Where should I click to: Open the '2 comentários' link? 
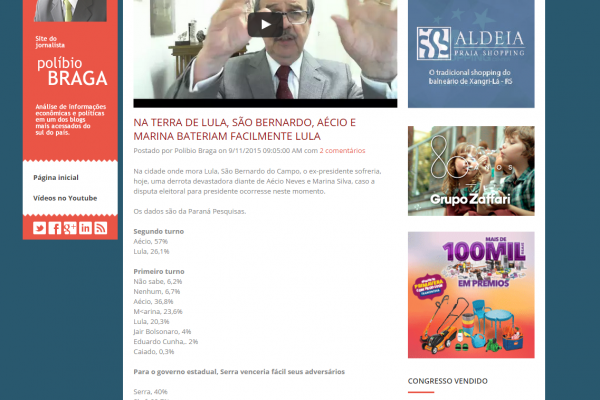pyautogui.click(x=342, y=150)
